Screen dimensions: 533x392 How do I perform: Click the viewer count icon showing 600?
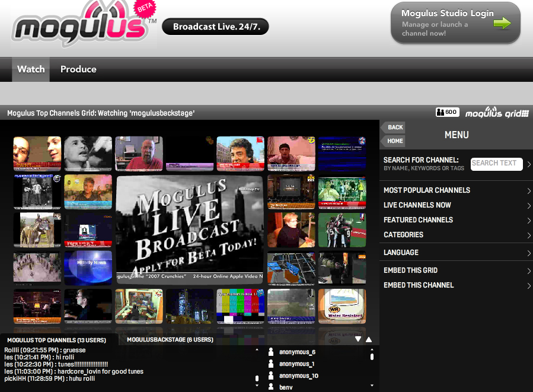pos(446,112)
